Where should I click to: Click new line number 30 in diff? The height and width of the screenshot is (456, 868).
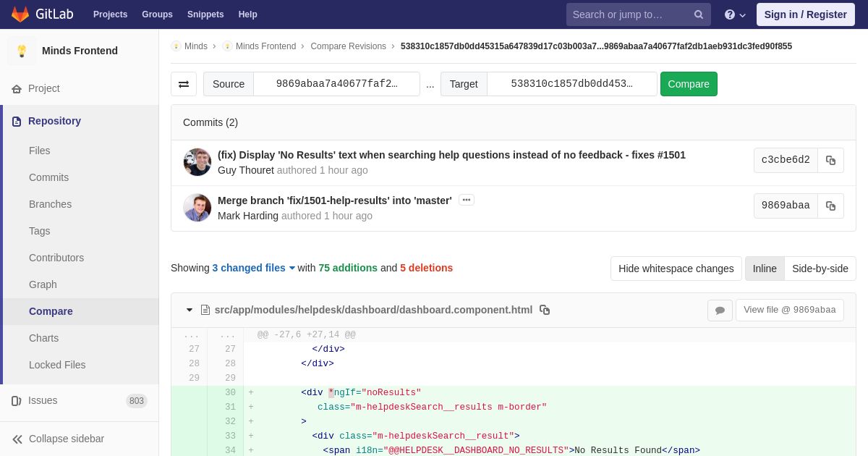pyautogui.click(x=230, y=393)
